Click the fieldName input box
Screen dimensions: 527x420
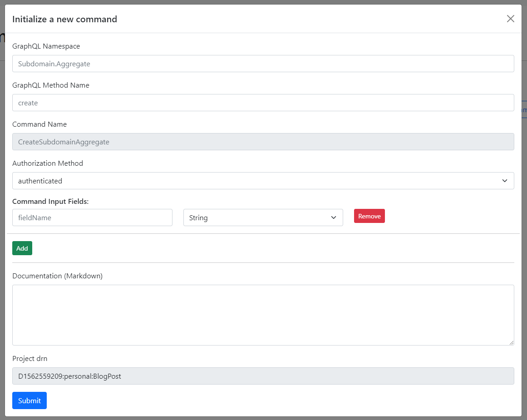(92, 217)
